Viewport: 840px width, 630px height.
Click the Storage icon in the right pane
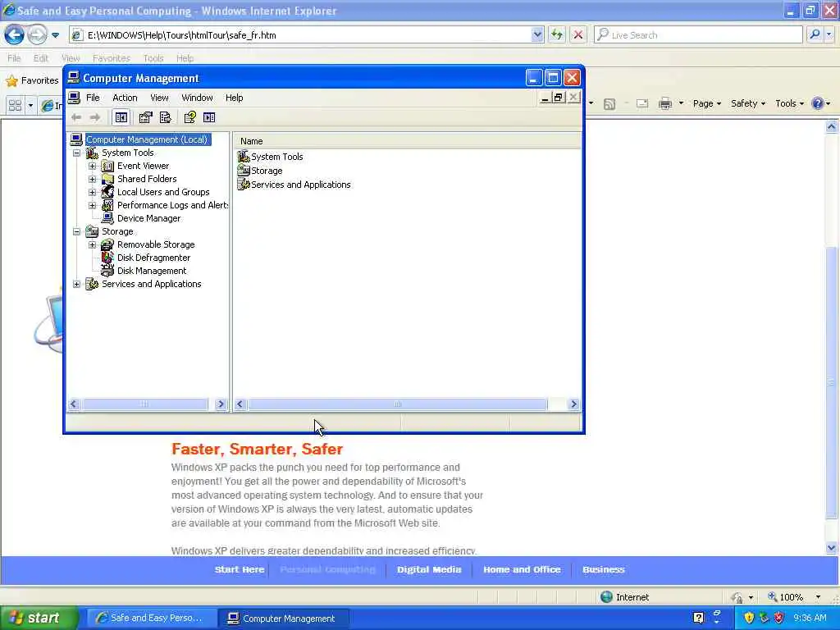pos(244,171)
